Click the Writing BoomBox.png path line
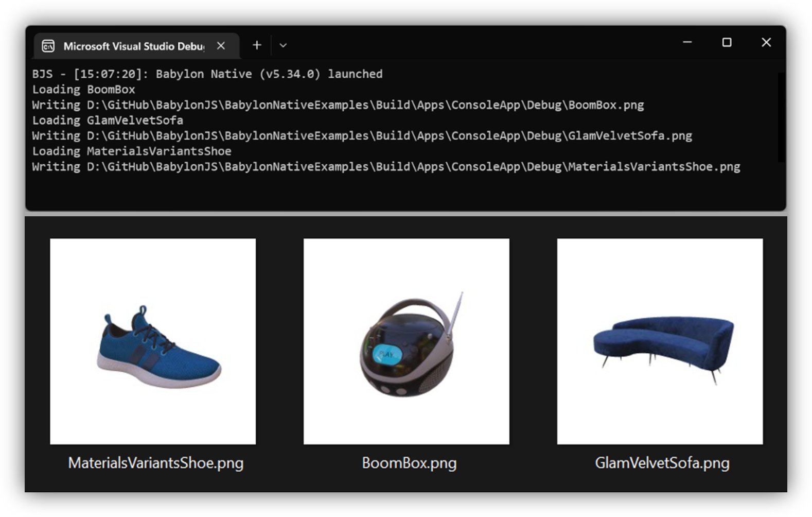Image resolution: width=812 pixels, height=517 pixels. pos(338,105)
